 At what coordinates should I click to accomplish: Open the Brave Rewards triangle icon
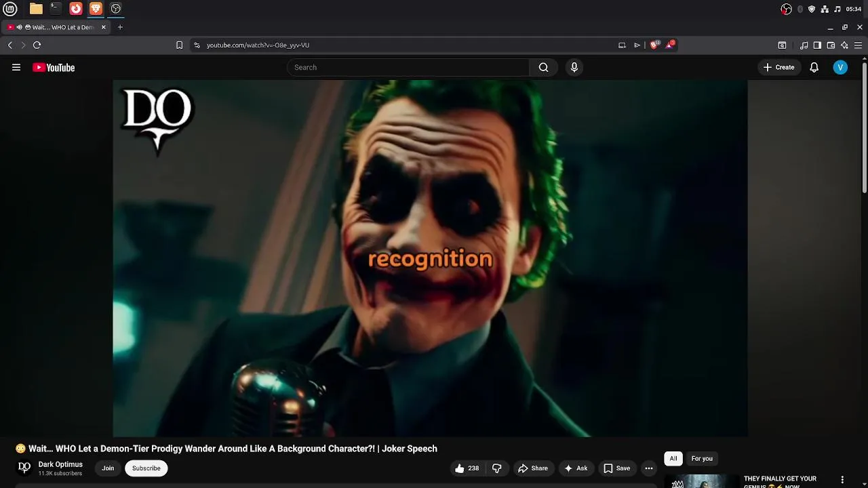click(671, 45)
